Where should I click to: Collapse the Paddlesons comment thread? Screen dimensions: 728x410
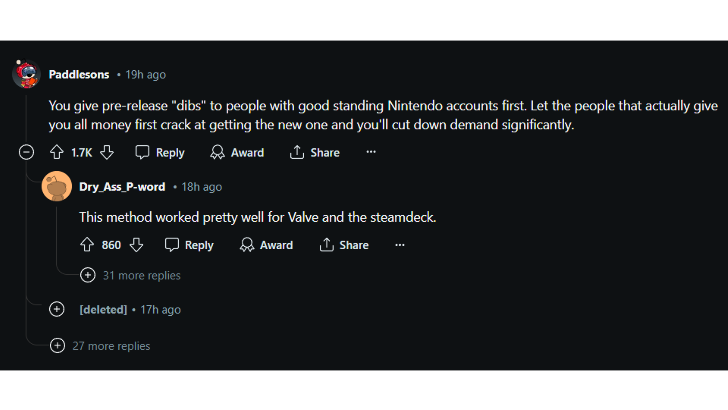click(27, 152)
